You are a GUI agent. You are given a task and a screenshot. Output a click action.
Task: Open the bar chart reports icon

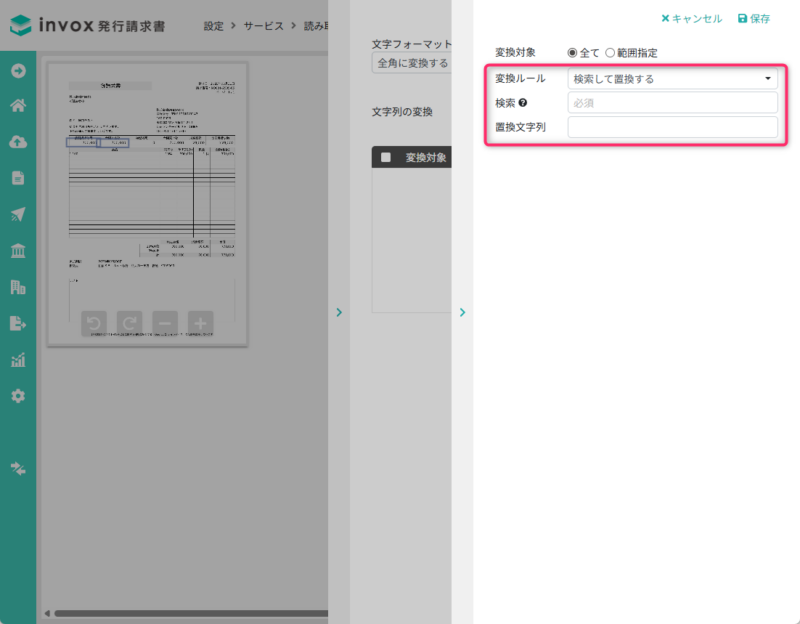[18, 360]
